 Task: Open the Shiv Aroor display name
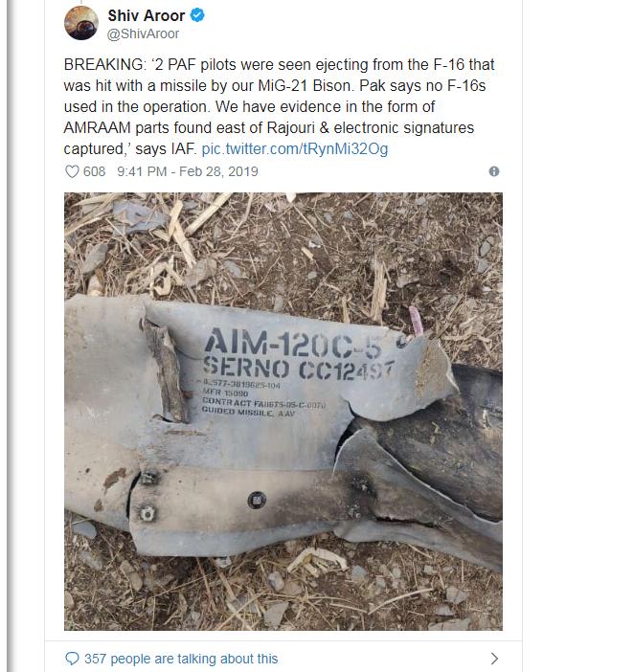[147, 15]
